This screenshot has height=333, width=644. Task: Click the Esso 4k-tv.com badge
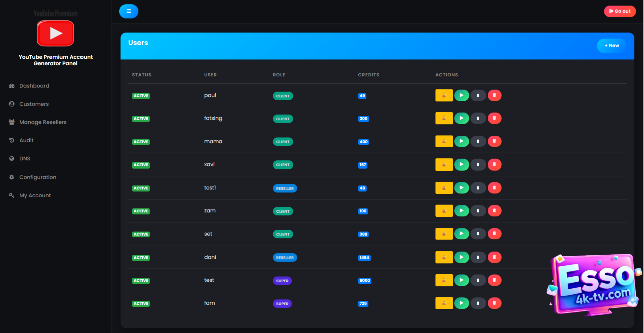(x=594, y=285)
